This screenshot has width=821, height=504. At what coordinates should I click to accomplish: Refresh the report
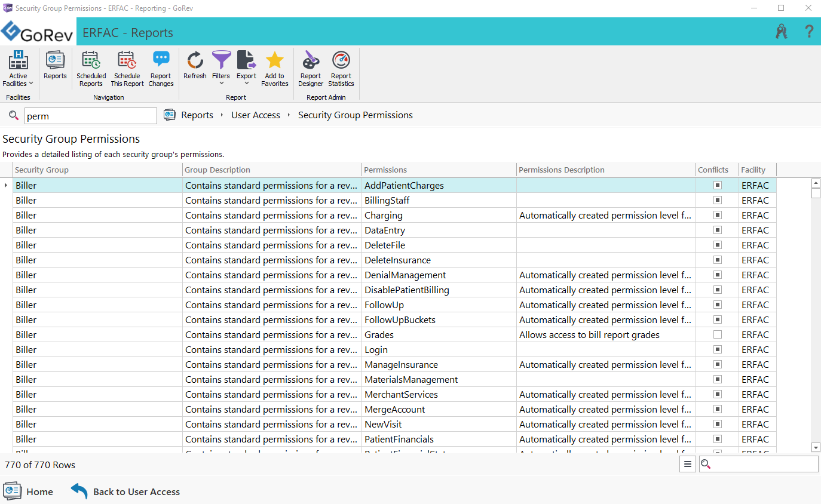[195, 65]
